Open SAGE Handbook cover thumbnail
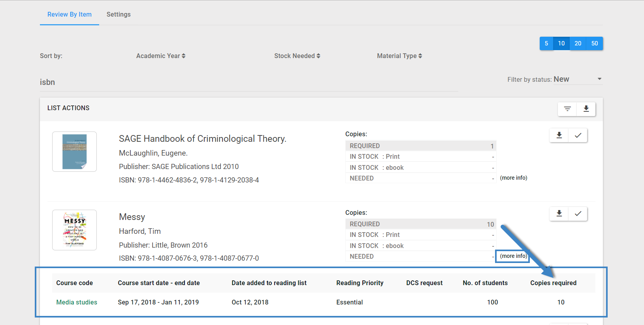Screen dimensions: 644x325 [x=74, y=152]
